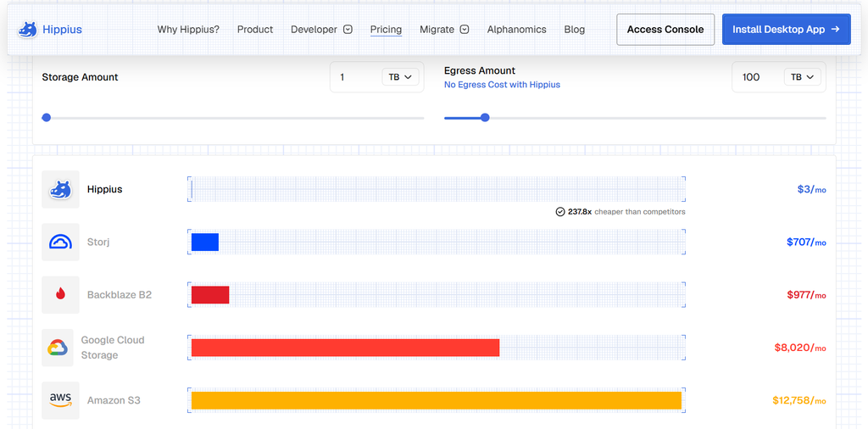
Task: Click the $707/mo Storj price
Action: [x=807, y=242]
